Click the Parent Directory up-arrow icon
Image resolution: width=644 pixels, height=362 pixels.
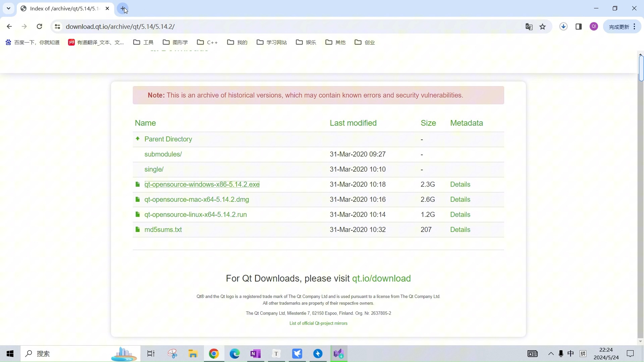tap(138, 138)
